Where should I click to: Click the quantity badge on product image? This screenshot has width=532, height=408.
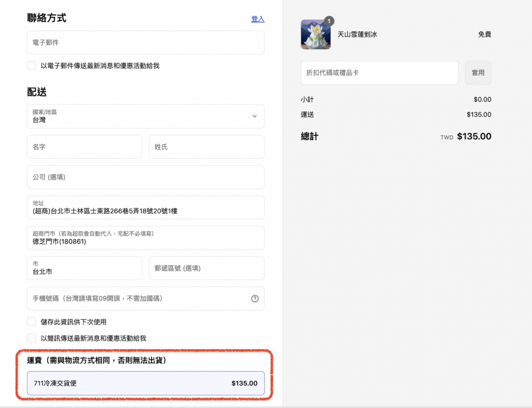[328, 21]
